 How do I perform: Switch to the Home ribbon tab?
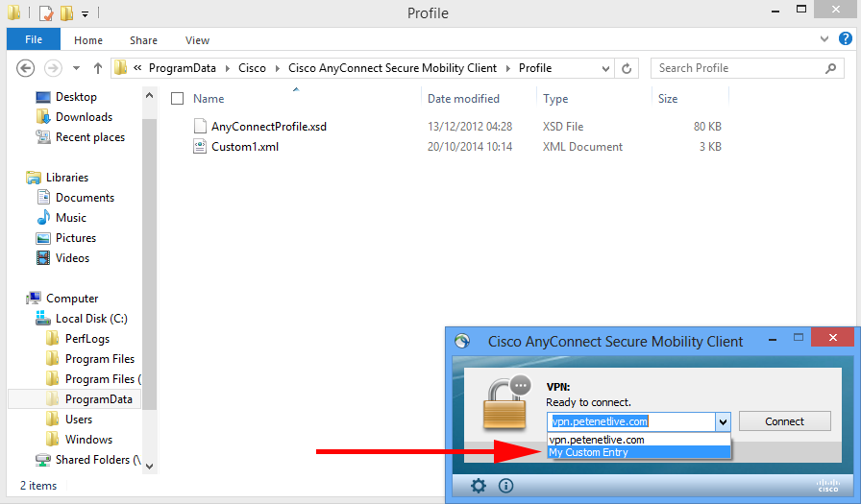(88, 40)
